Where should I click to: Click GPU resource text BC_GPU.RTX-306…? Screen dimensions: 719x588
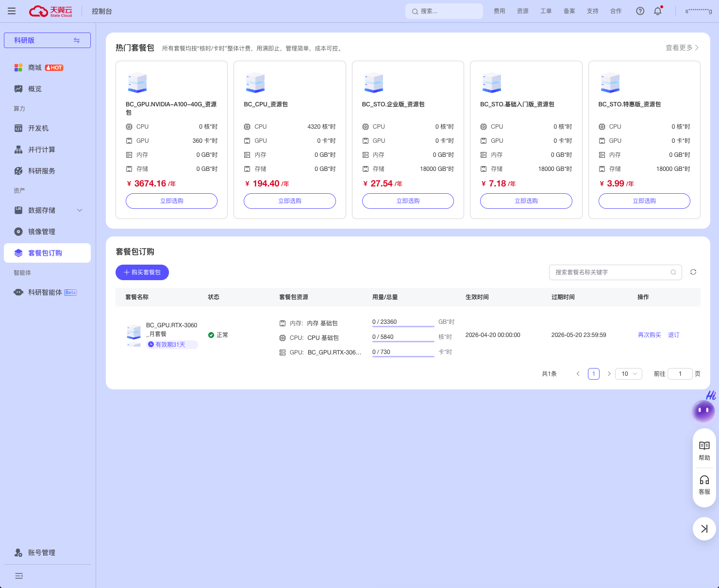[334, 353]
